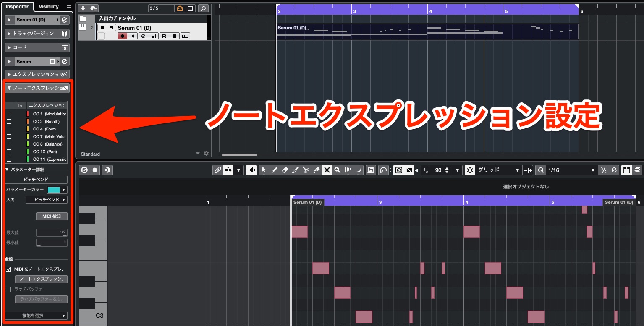Open the track list settings icon
644x326 pixels.
190,8
